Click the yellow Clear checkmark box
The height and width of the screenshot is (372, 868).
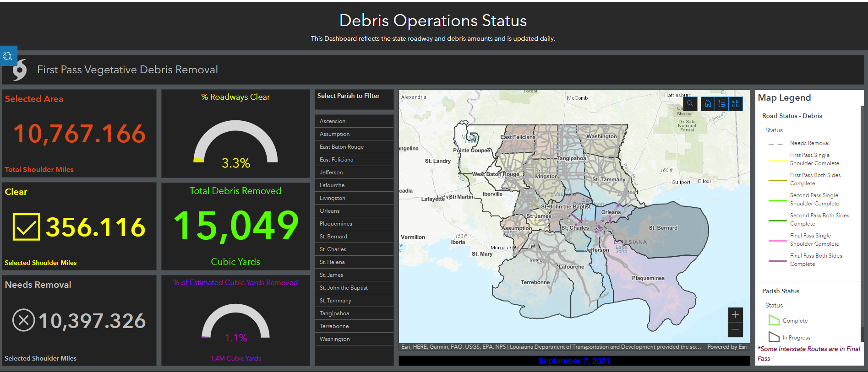[x=26, y=227]
